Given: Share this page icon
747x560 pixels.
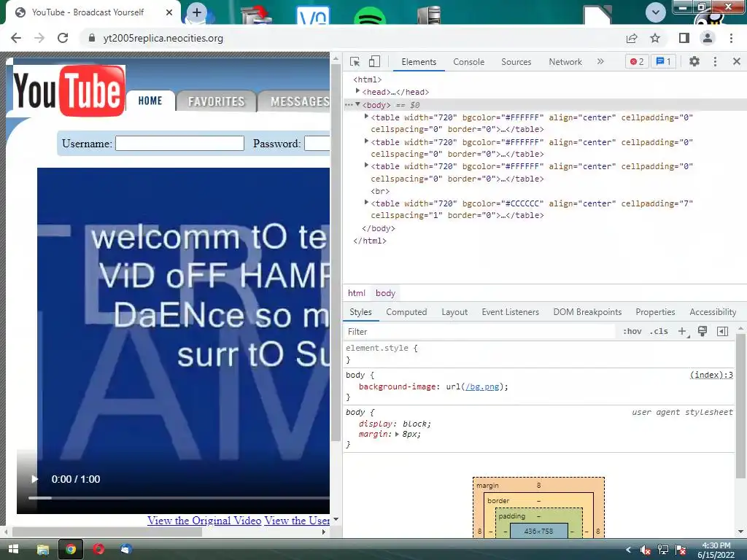Looking at the screenshot, I should tap(632, 38).
